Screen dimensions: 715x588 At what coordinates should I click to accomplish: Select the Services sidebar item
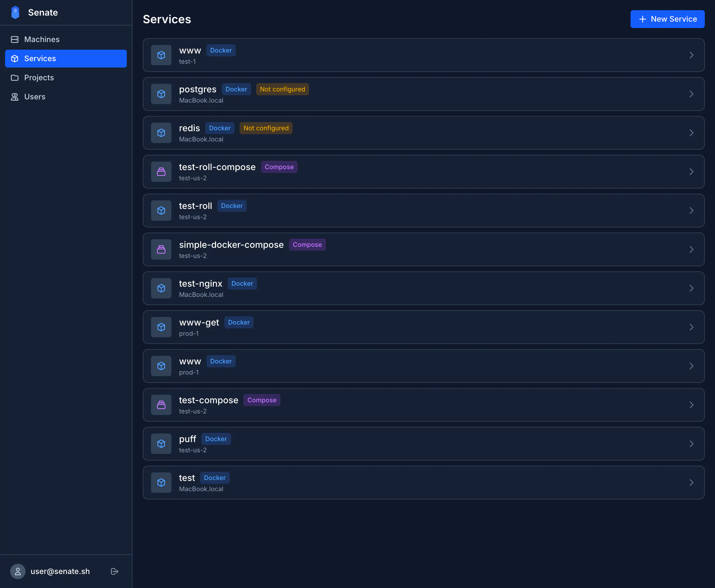[x=66, y=59]
